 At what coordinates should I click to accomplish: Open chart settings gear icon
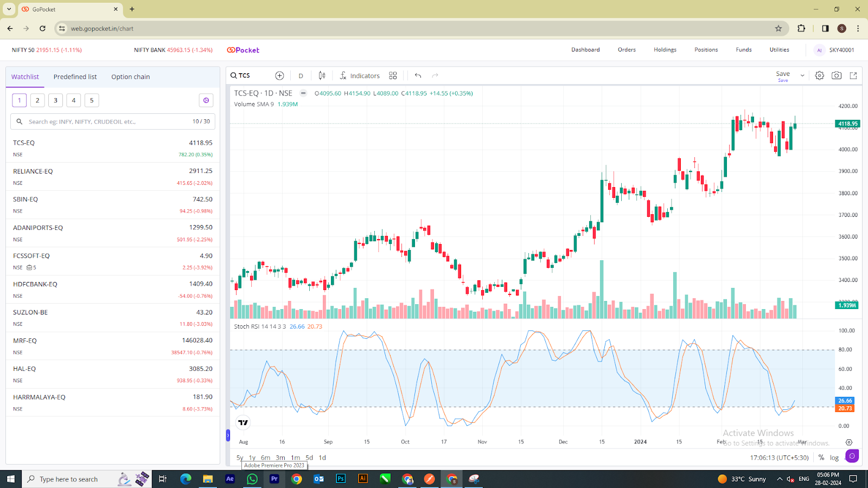(x=819, y=75)
